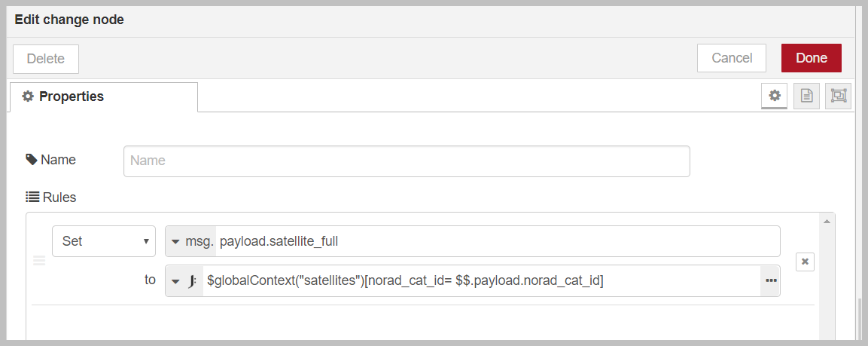This screenshot has width=868, height=346.
Task: Click the Properties gear icon
Action: [x=28, y=96]
